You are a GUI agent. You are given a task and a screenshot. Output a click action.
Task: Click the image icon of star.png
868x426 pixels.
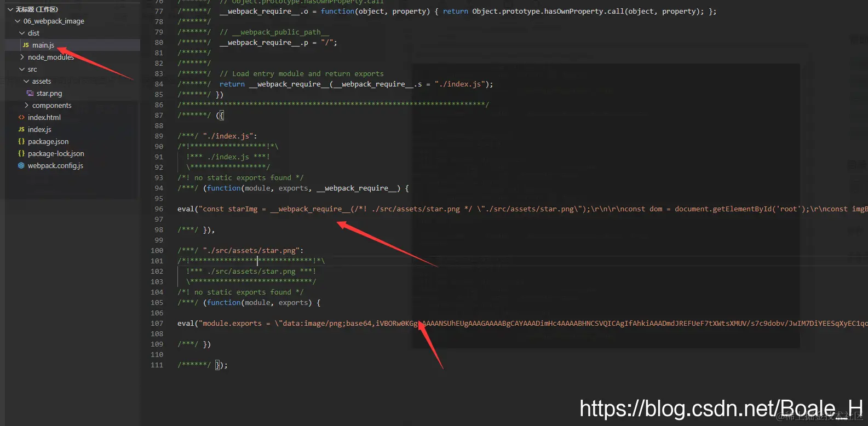coord(30,94)
